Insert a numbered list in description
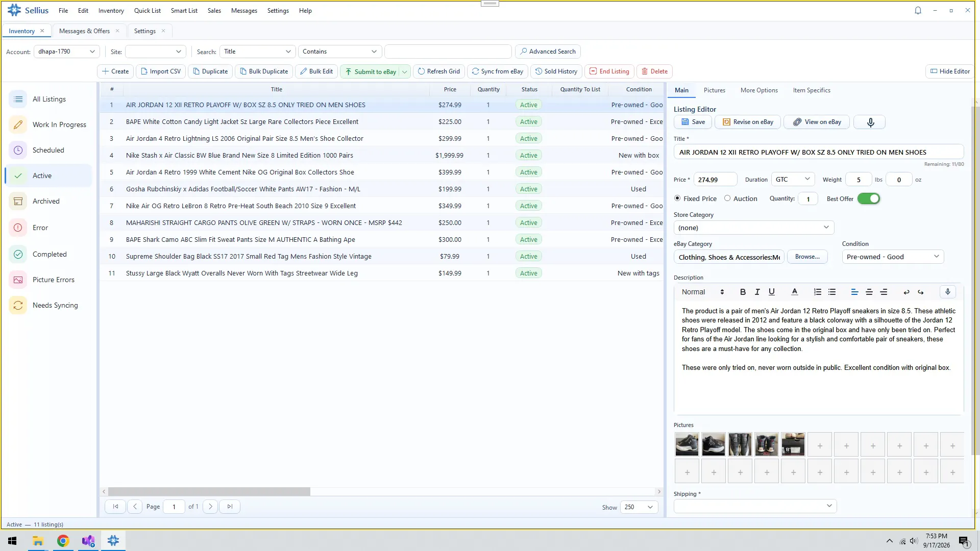This screenshot has height=551, width=980. pos(818,292)
